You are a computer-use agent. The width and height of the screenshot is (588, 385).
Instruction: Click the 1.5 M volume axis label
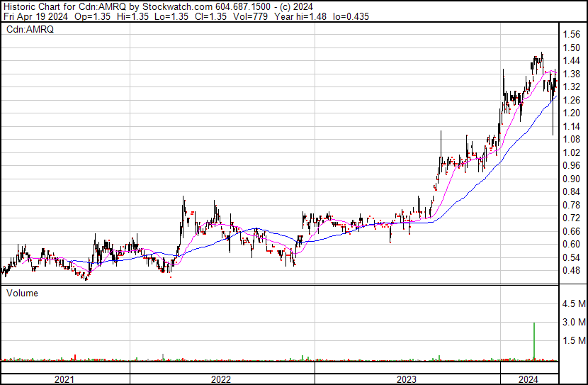point(573,340)
